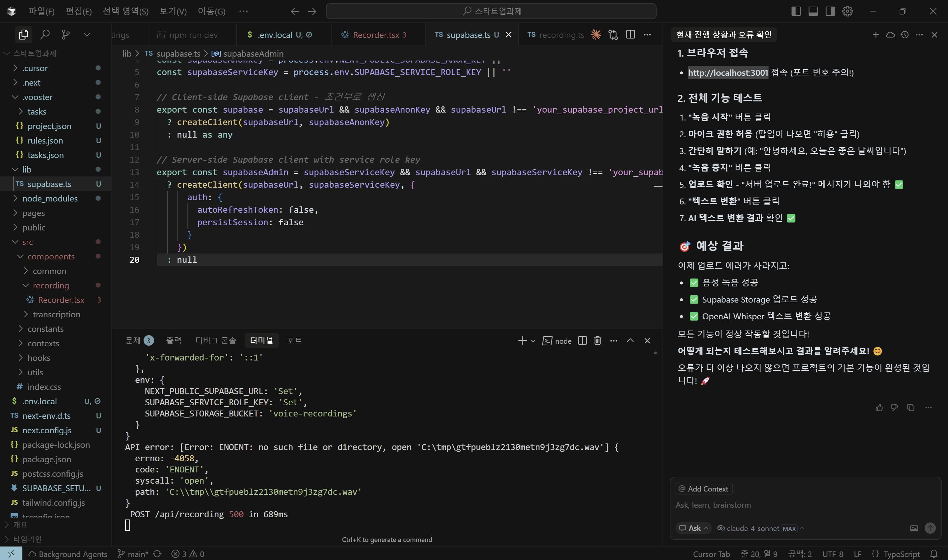Switch to the Recorder.tsx tab
This screenshot has width=948, height=560.
[378, 35]
